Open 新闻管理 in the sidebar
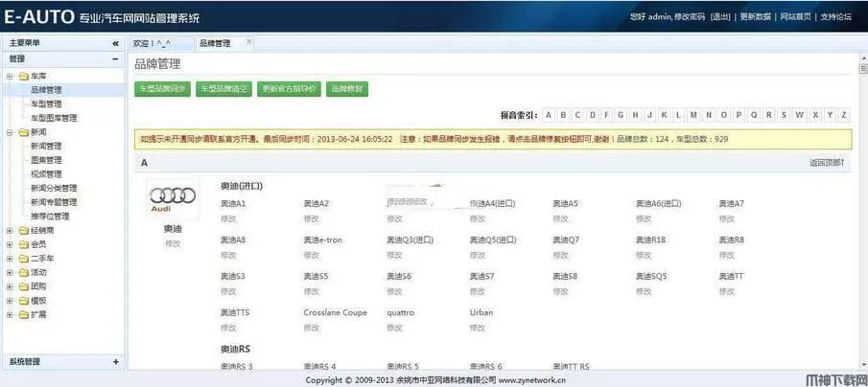Image resolution: width=868 pixels, height=387 pixels. coord(46,146)
